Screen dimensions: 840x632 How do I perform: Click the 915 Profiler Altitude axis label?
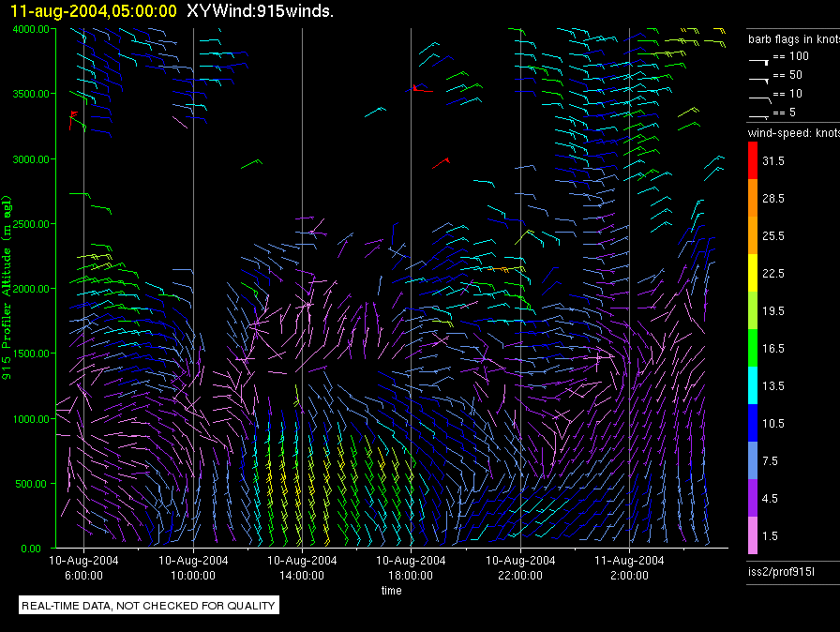click(x=7, y=288)
